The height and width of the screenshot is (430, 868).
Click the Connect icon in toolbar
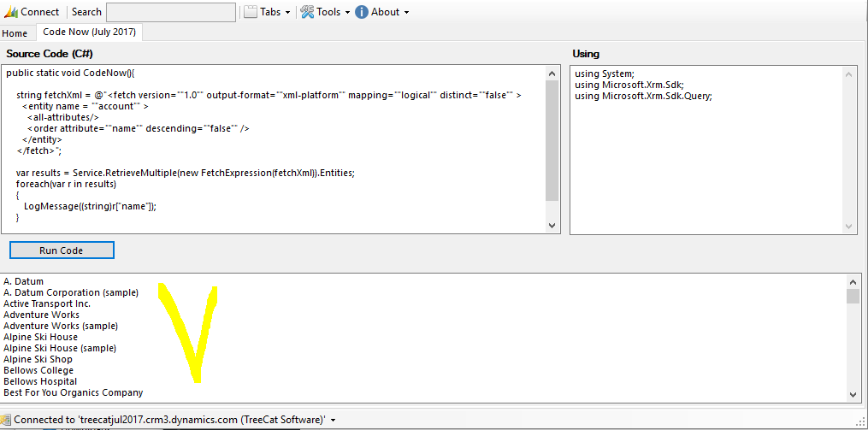tap(11, 12)
